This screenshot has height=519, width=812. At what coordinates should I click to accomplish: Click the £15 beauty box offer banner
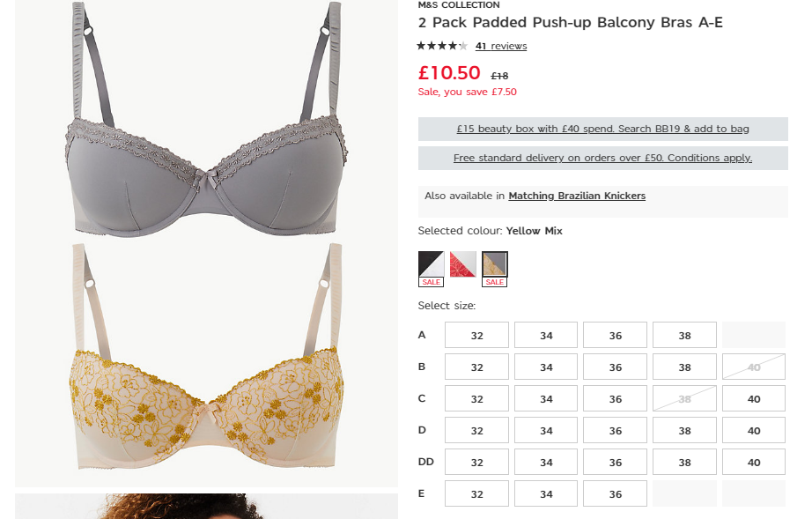click(x=602, y=129)
